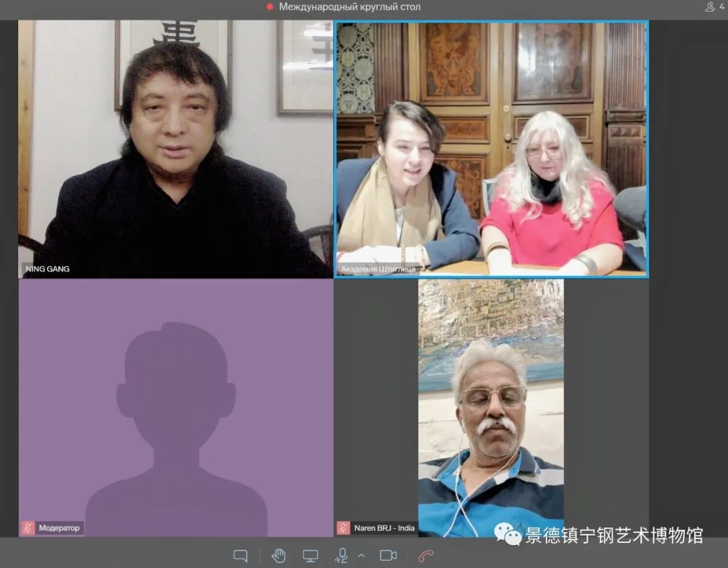The image size is (728, 568).
Task: Start screen sharing with monitor icon
Action: [310, 556]
